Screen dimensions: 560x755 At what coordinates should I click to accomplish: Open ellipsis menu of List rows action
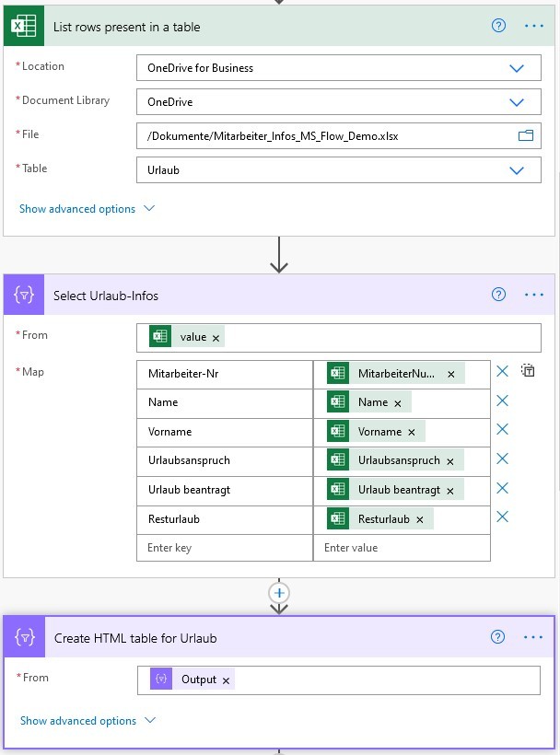coord(534,26)
